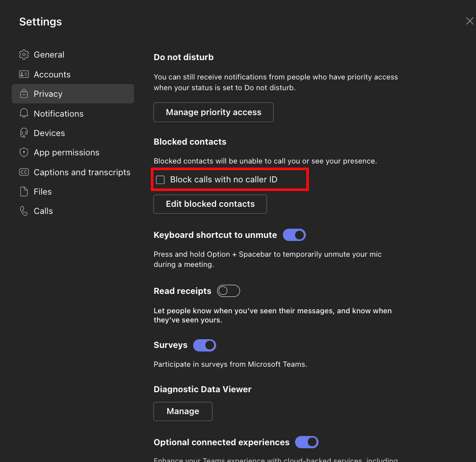476x462 pixels.
Task: Open Calls settings
Action: (72, 211)
